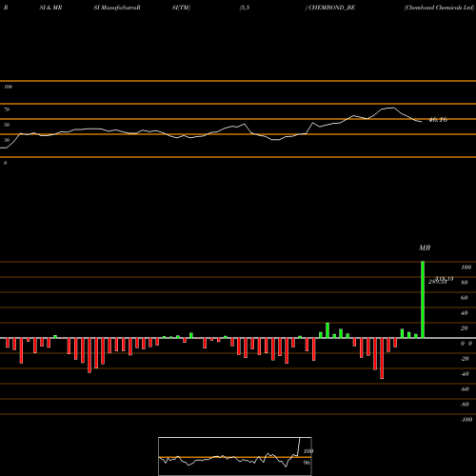Image resolution: width=476 pixels, height=476 pixels.
Task: Click the 'SI & MR' header label
Action: pos(50,8)
